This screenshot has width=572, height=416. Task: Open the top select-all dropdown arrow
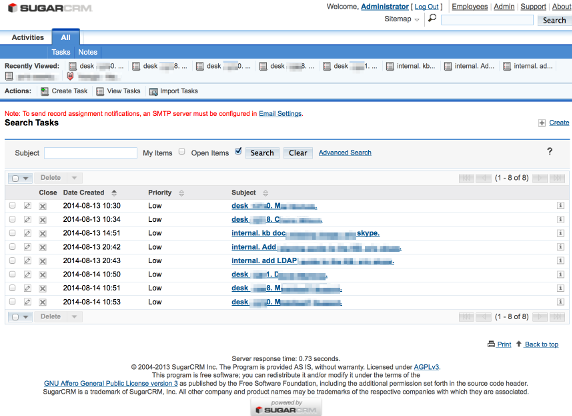(26, 178)
